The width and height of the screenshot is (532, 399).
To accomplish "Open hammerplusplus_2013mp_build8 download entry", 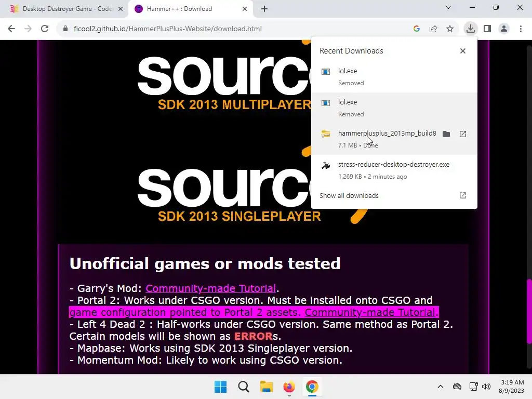I will coord(394,139).
